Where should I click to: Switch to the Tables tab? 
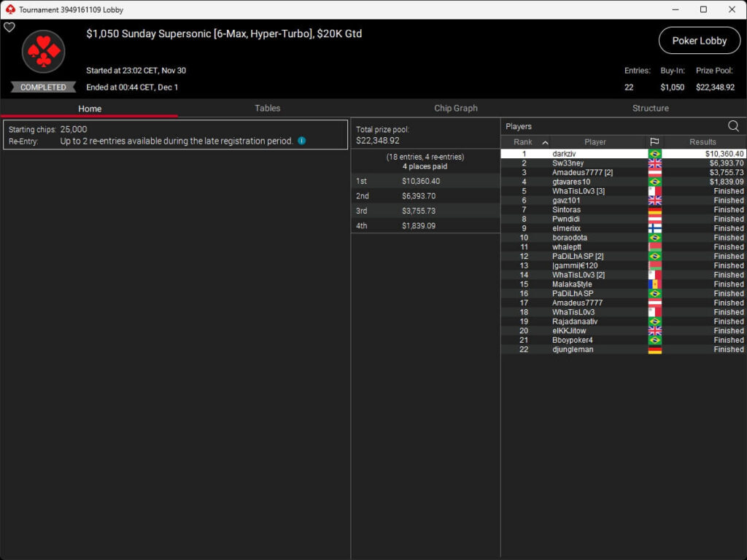(267, 108)
